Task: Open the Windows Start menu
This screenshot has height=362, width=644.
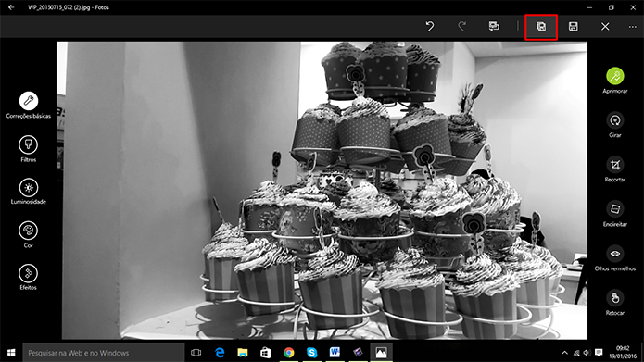Action: (x=11, y=353)
